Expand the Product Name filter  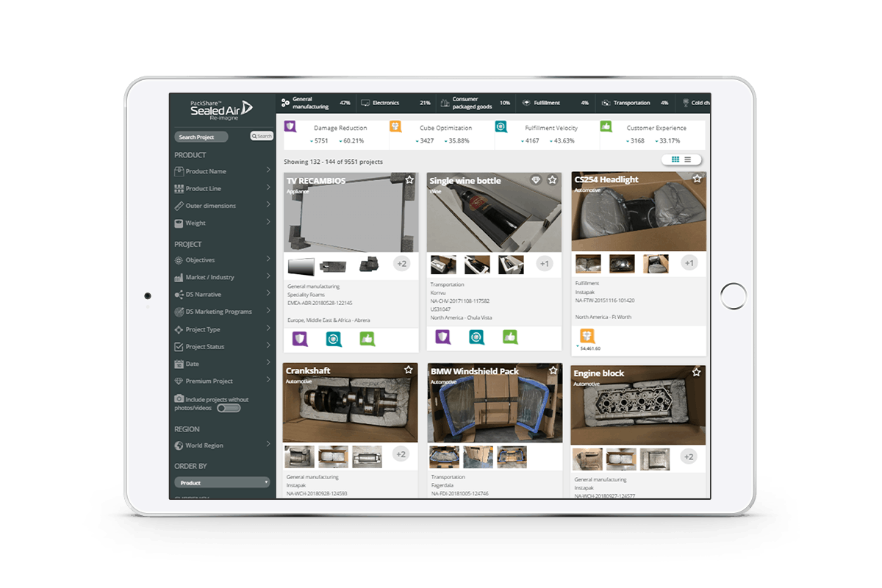[x=222, y=171]
